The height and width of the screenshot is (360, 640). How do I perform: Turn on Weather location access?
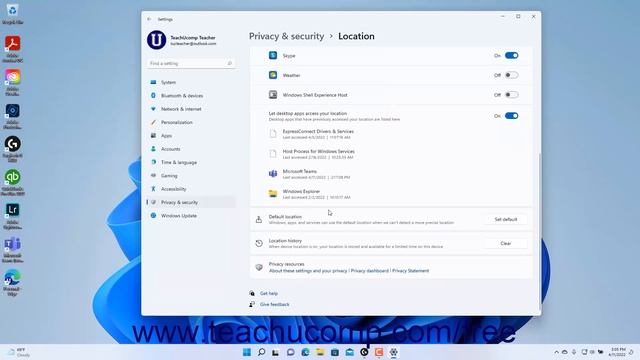(511, 75)
